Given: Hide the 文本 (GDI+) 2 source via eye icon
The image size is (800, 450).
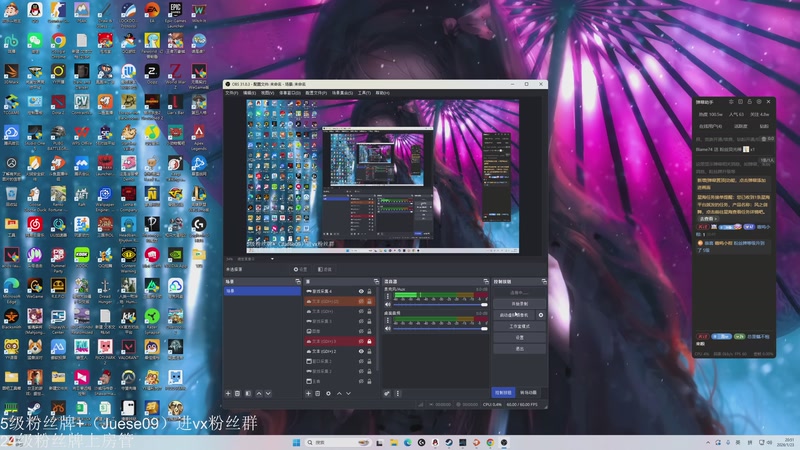Looking at the screenshot, I should tap(361, 352).
